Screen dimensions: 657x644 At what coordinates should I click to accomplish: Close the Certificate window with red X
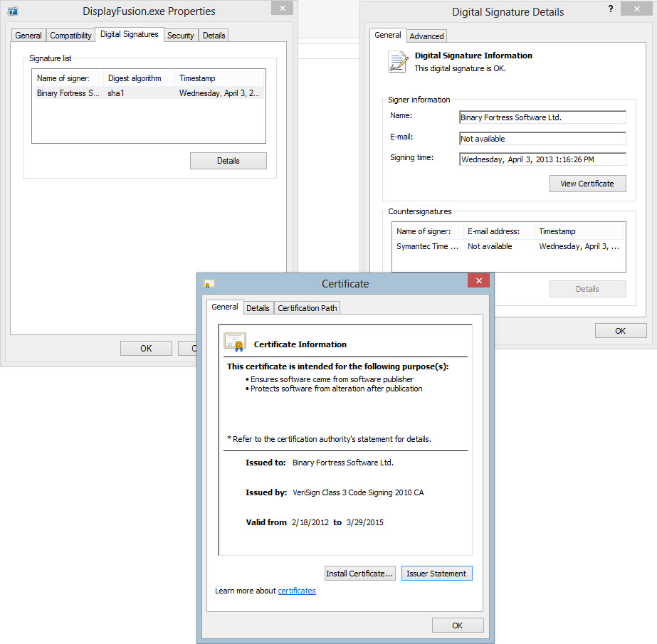point(479,280)
